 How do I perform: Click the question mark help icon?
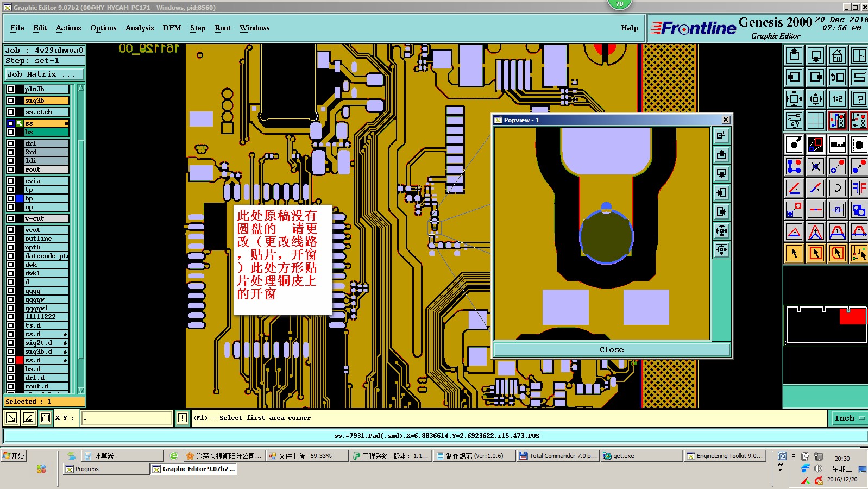[859, 99]
